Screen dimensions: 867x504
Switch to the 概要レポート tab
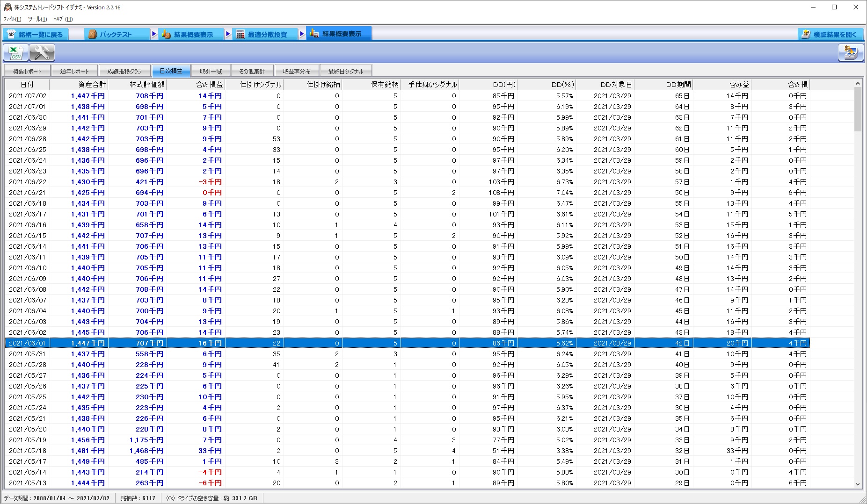[27, 71]
